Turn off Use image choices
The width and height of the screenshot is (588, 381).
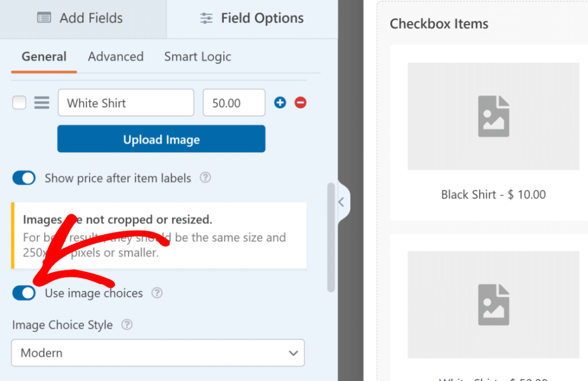pos(24,293)
